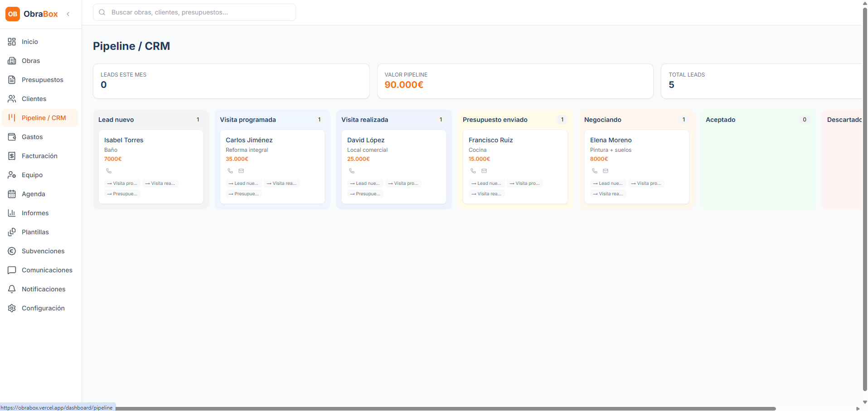Move David López to Visita programada

coord(403,184)
